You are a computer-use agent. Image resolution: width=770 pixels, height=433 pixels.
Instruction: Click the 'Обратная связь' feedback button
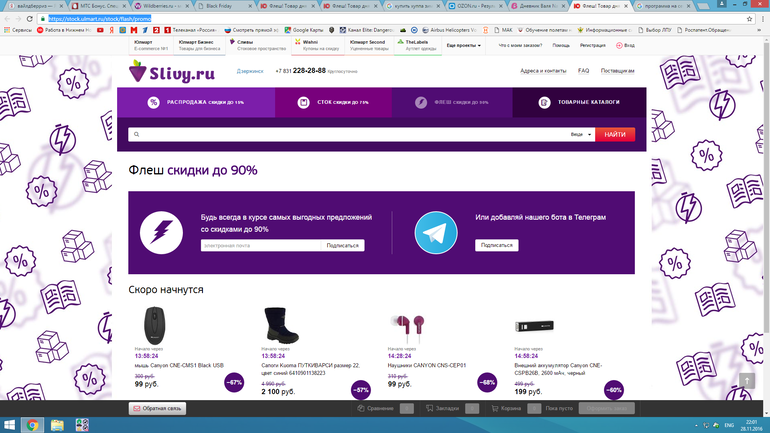pyautogui.click(x=157, y=408)
